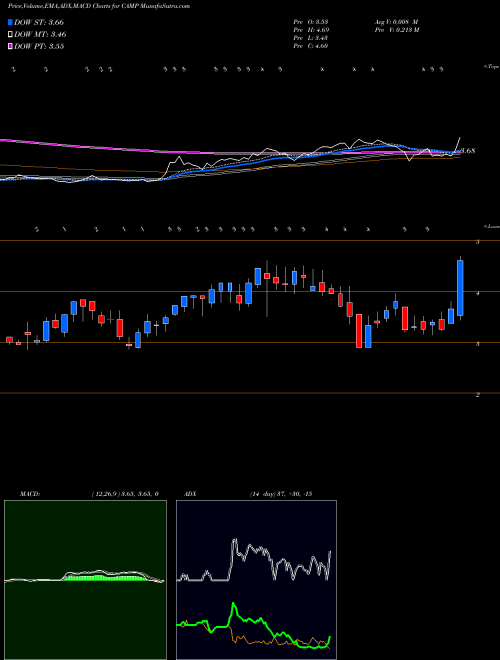Click the 'Pre O: 3.53' value

click(311, 22)
